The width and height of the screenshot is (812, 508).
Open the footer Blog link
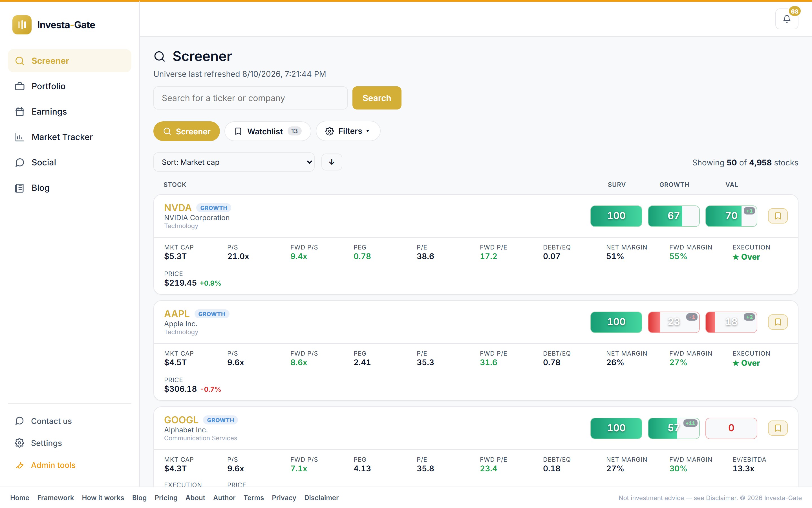(139, 498)
